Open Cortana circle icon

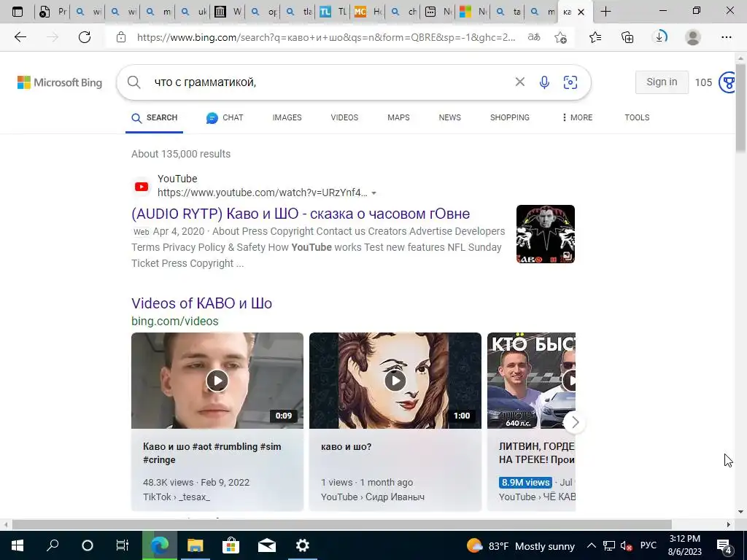pyautogui.click(x=88, y=545)
